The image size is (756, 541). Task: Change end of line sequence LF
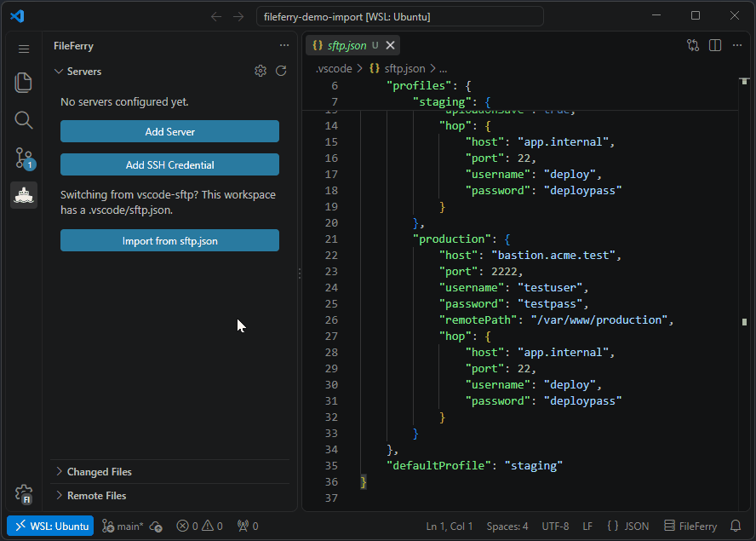coord(587,526)
